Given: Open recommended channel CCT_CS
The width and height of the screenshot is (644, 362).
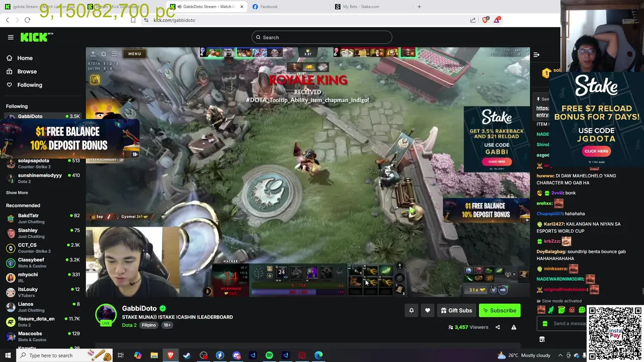Looking at the screenshot, I should click(x=43, y=248).
